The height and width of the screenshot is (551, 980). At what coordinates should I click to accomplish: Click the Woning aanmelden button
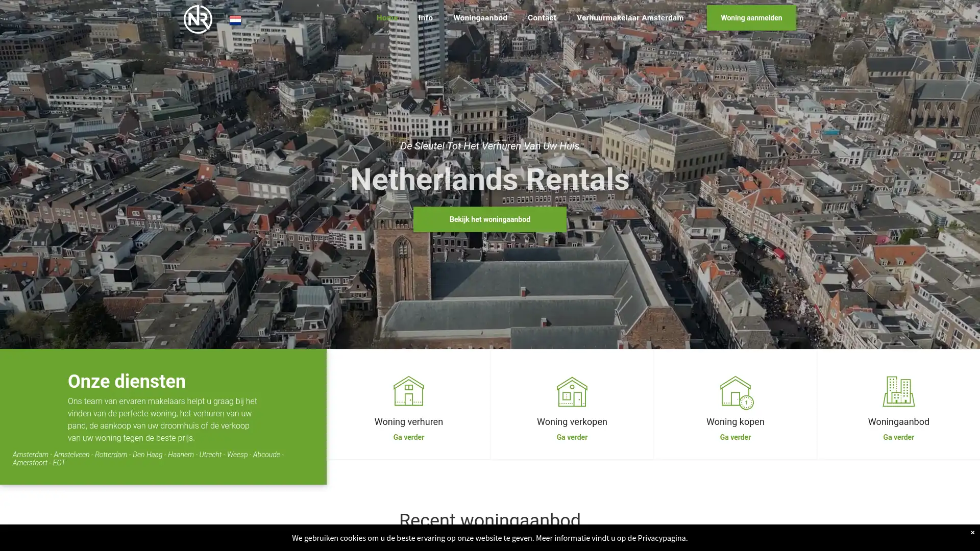(x=750, y=17)
